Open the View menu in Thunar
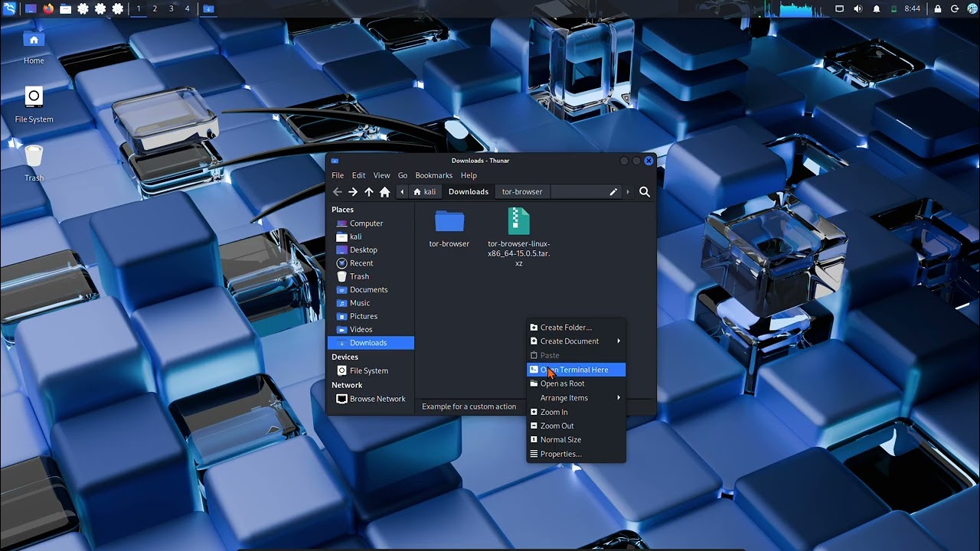Viewport: 980px width, 551px height. 381,175
